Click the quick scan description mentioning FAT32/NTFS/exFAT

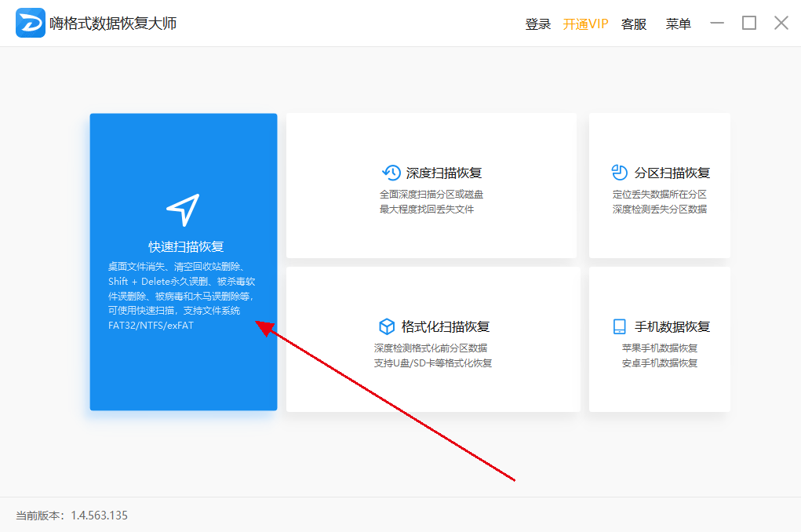click(181, 296)
